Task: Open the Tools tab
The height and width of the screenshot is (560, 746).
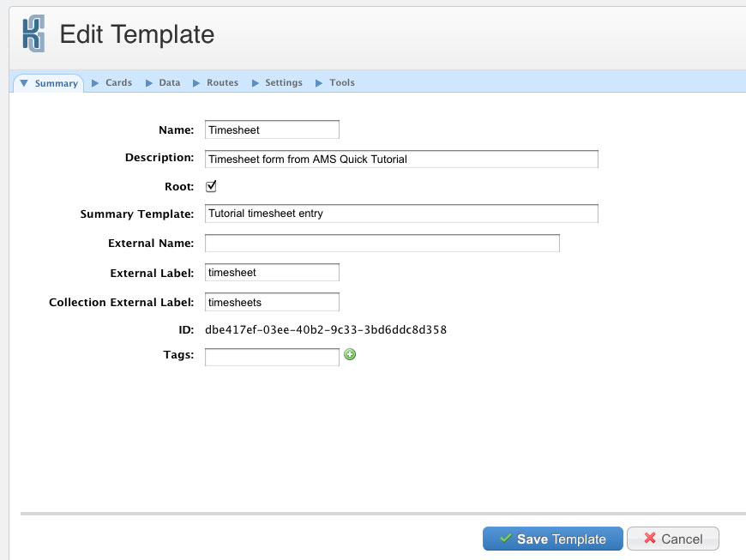Action: click(341, 83)
